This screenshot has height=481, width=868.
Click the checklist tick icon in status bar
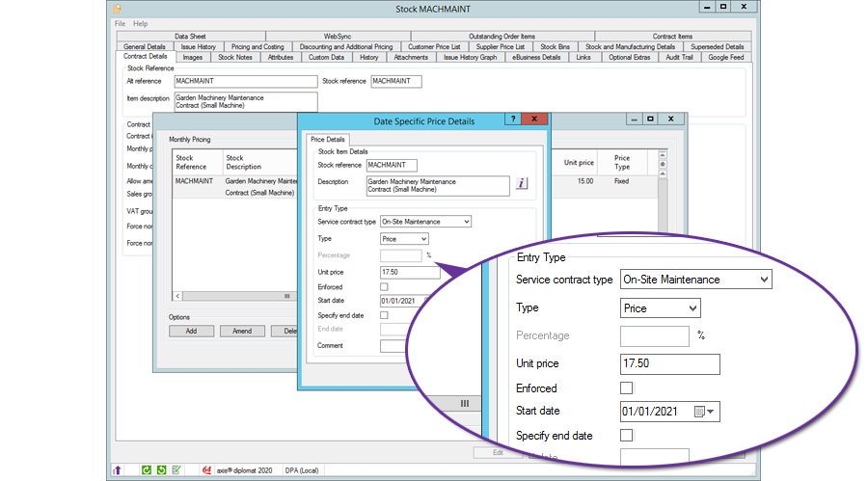click(x=176, y=470)
